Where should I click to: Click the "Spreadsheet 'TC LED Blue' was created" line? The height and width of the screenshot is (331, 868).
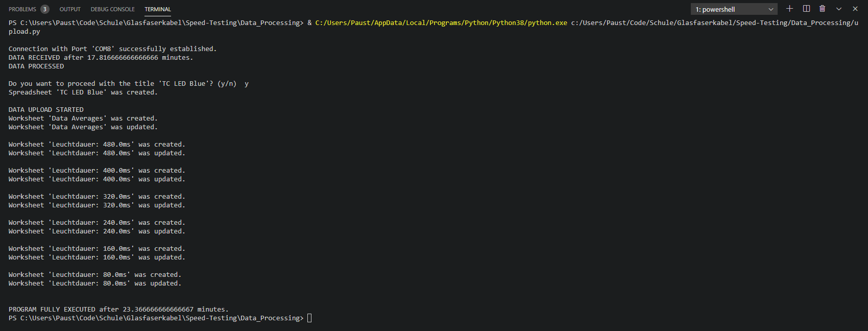click(x=83, y=92)
